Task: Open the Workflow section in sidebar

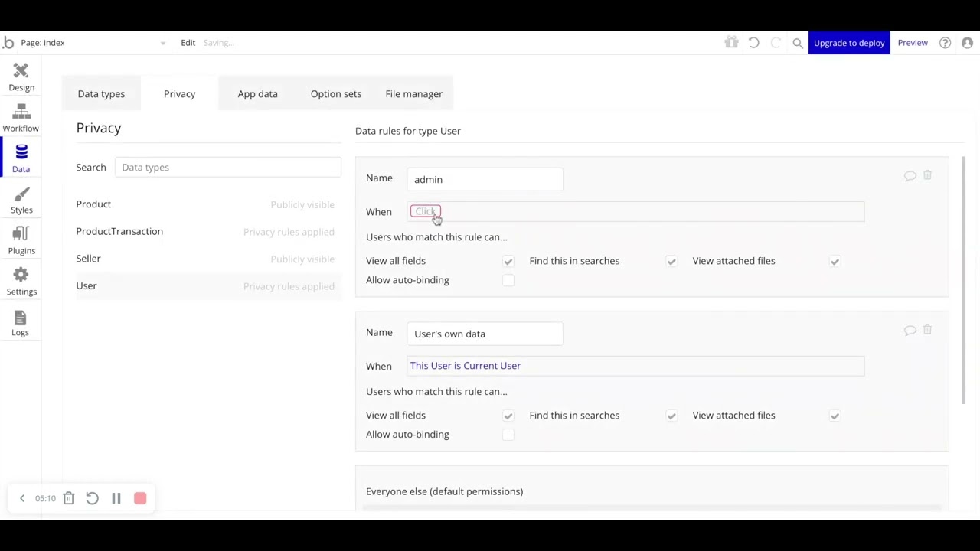Action: pyautogui.click(x=21, y=118)
